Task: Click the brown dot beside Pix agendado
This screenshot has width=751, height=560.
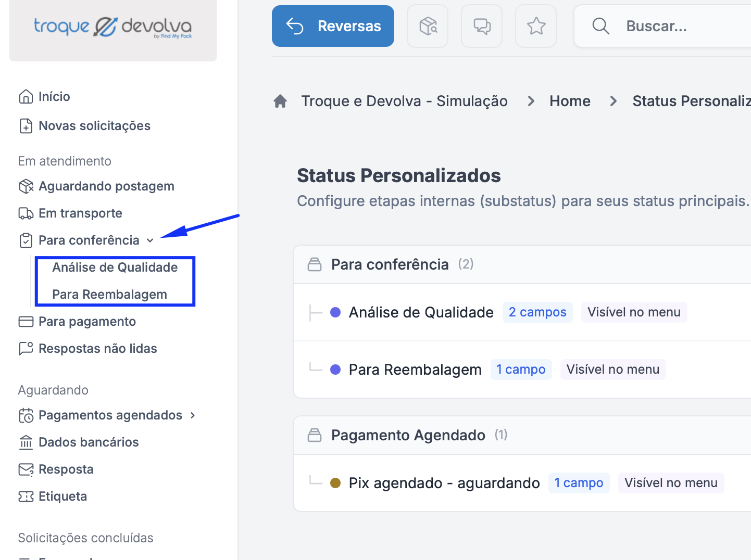Action: pyautogui.click(x=335, y=483)
